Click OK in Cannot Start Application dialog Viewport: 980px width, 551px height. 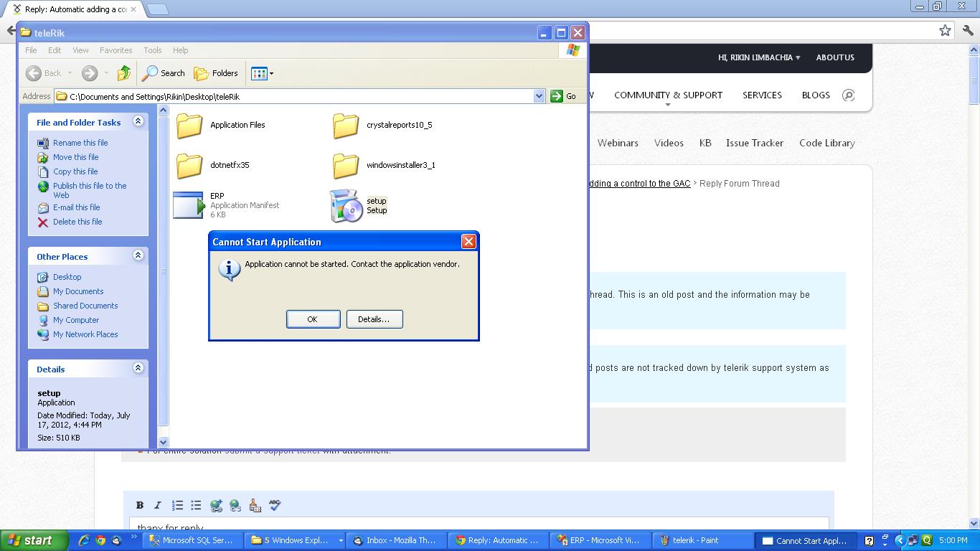pyautogui.click(x=313, y=319)
